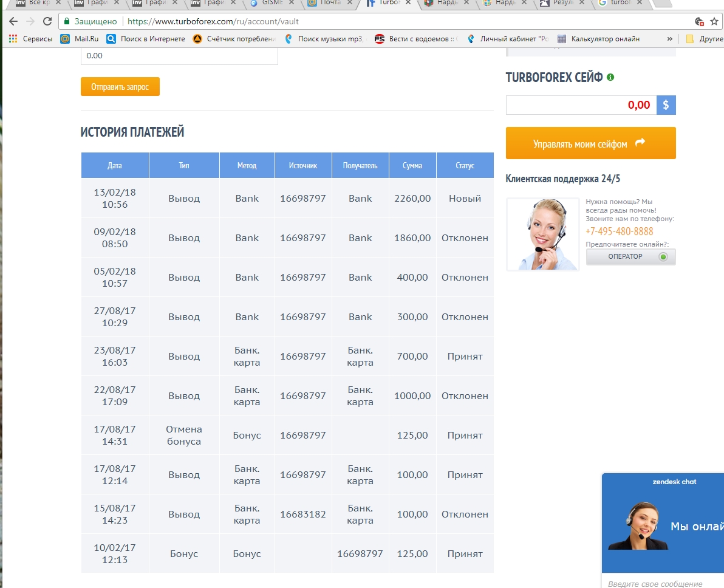Open Управлять моим сейфом
Screen dimensions: 724x588
pos(590,143)
